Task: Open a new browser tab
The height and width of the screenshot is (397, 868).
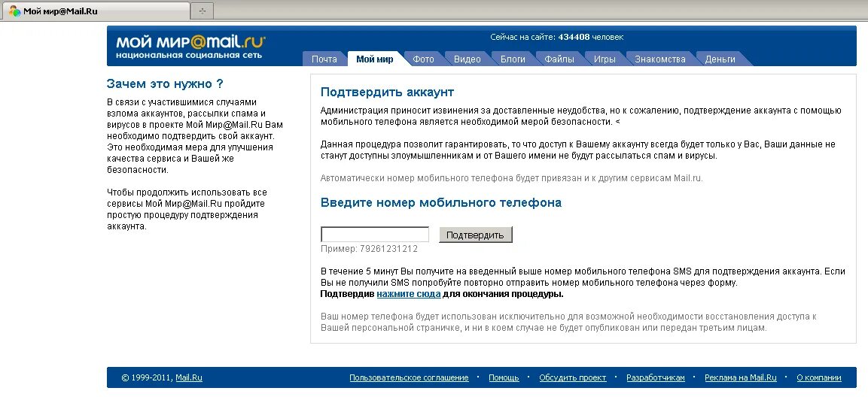Action: [x=202, y=11]
